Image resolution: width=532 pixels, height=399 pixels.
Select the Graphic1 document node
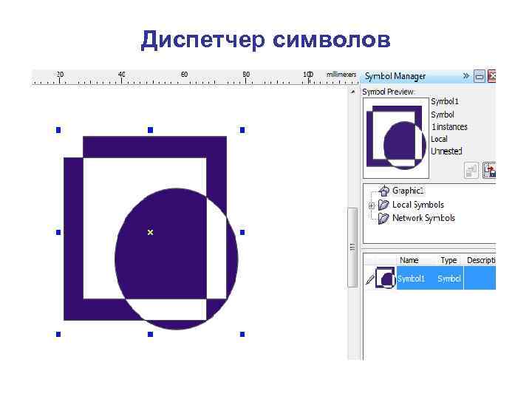pos(408,191)
